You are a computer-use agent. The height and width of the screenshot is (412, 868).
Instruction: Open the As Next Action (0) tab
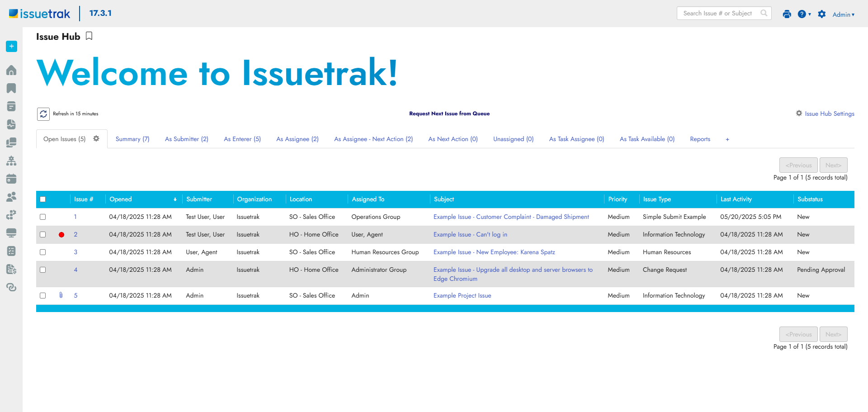tap(453, 139)
